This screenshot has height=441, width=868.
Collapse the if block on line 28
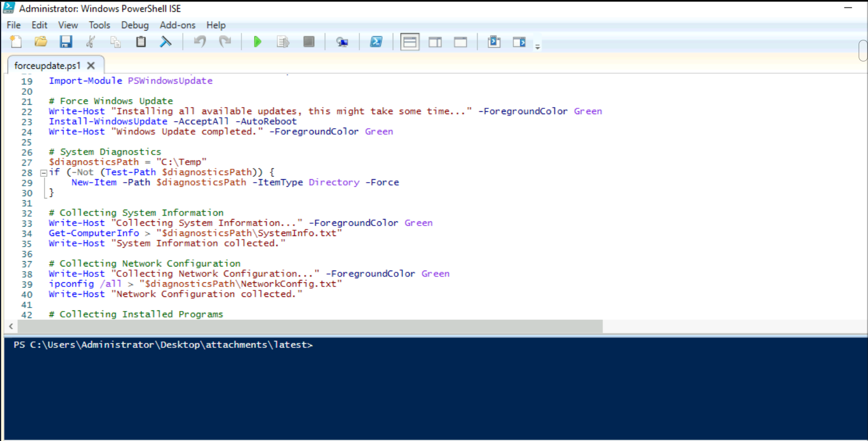[43, 172]
